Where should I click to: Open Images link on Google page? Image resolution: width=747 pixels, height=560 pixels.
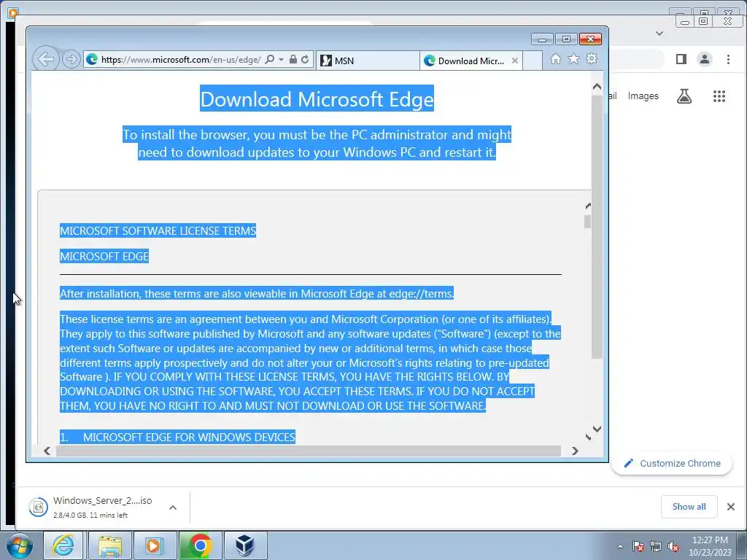[643, 96]
